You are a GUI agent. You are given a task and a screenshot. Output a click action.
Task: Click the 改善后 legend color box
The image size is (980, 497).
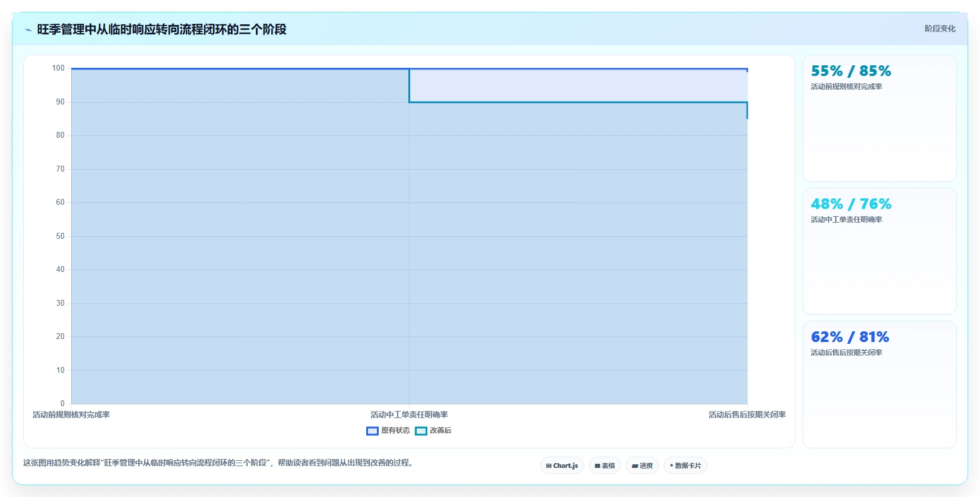point(421,431)
